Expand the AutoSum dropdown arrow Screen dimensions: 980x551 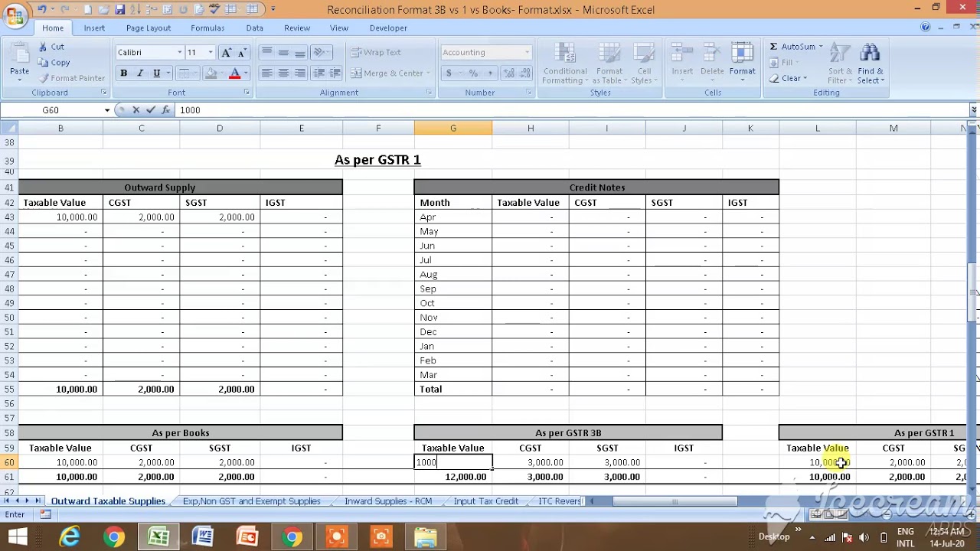[x=821, y=47]
